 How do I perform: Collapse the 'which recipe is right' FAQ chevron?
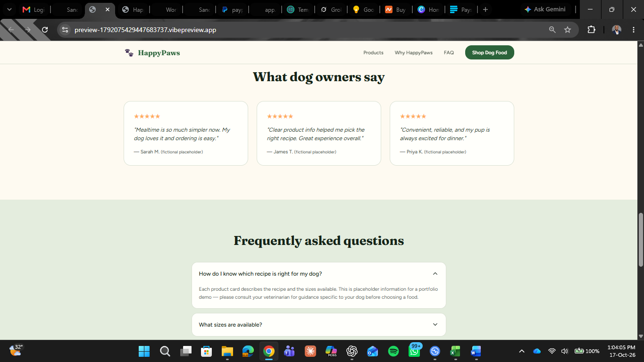pyautogui.click(x=435, y=274)
